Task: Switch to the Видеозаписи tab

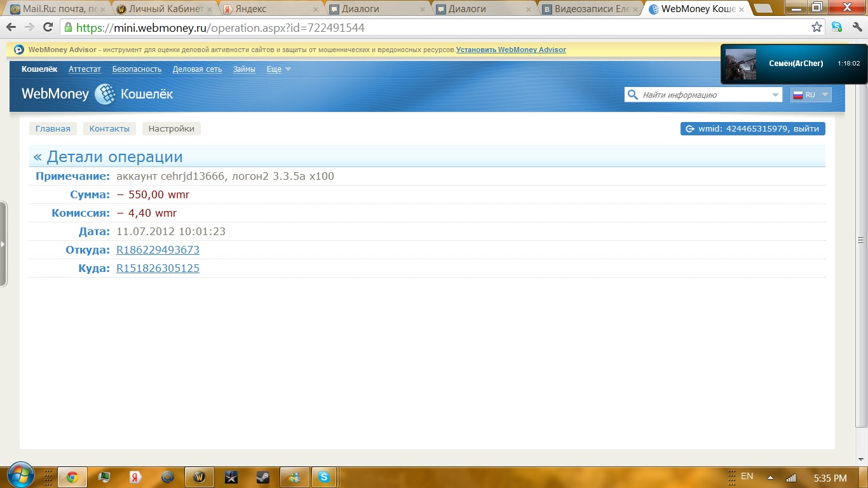Action: (591, 9)
